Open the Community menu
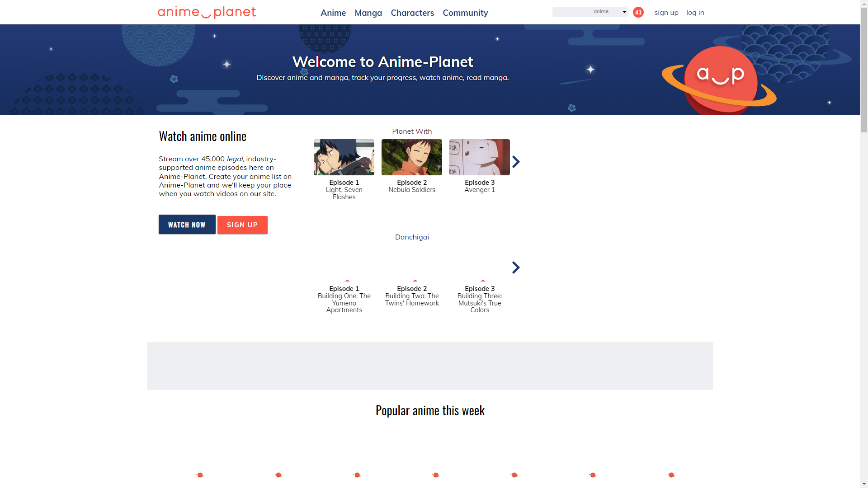This screenshot has height=488, width=868. [465, 13]
